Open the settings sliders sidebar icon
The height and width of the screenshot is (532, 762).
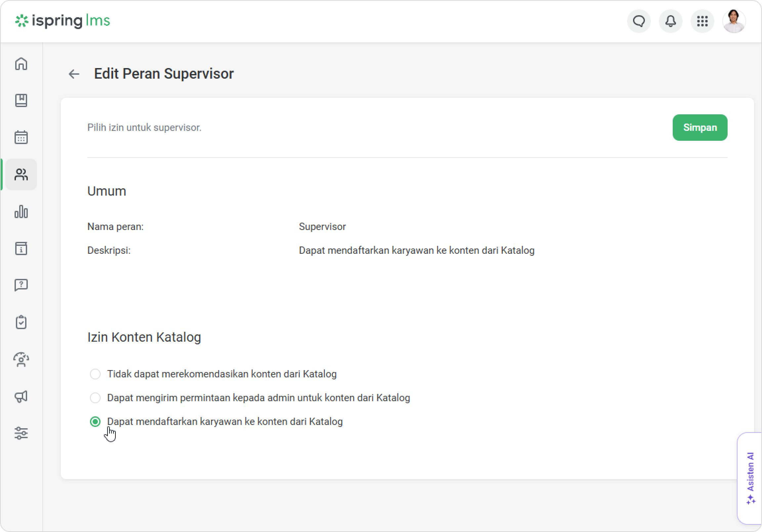21,433
